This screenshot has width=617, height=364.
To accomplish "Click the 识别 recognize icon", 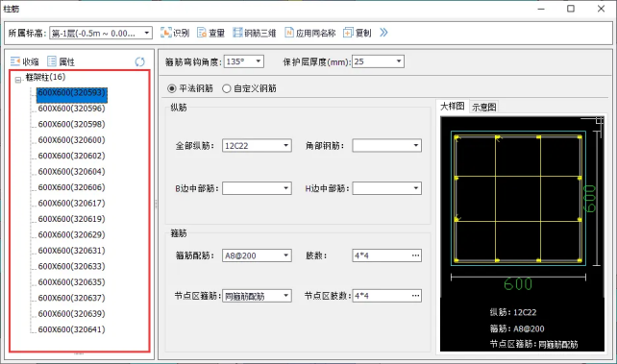I will pyautogui.click(x=165, y=33).
